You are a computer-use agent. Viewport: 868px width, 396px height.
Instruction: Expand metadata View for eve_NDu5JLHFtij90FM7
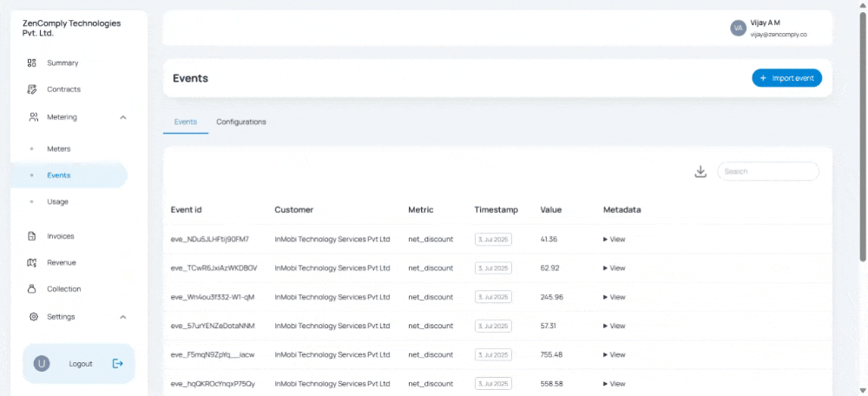tap(614, 240)
